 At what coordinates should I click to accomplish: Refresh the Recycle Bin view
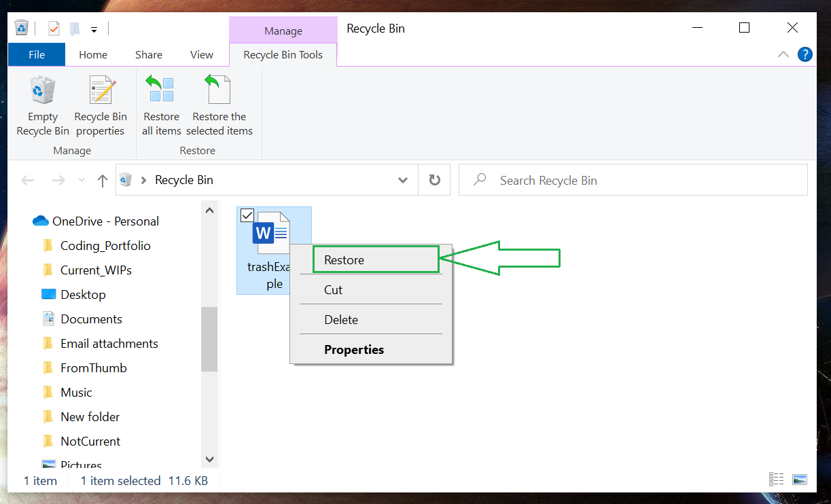pos(435,180)
